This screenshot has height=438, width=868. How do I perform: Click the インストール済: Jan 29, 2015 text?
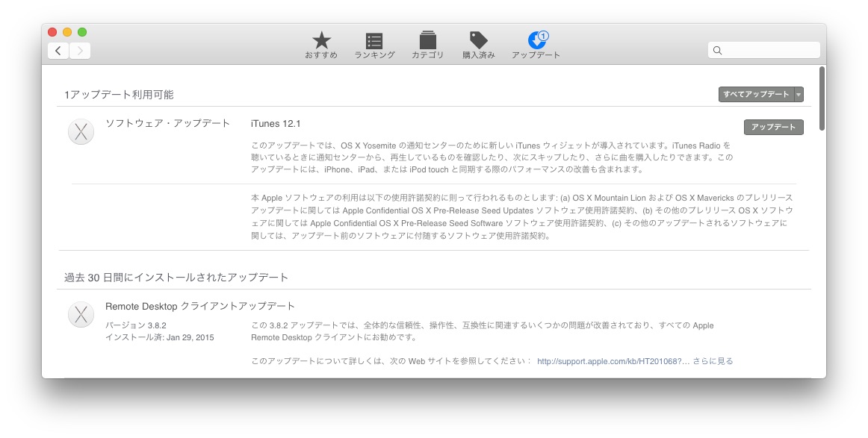(159, 337)
